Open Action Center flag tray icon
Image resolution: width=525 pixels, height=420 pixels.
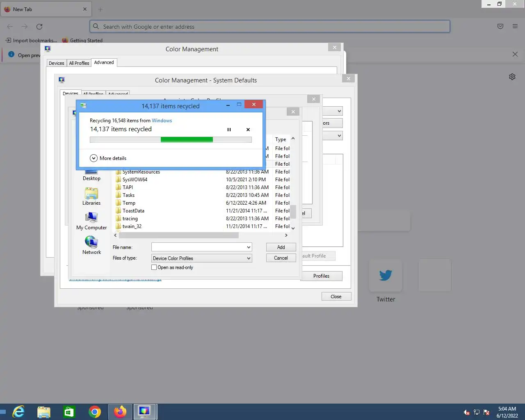tap(486, 412)
